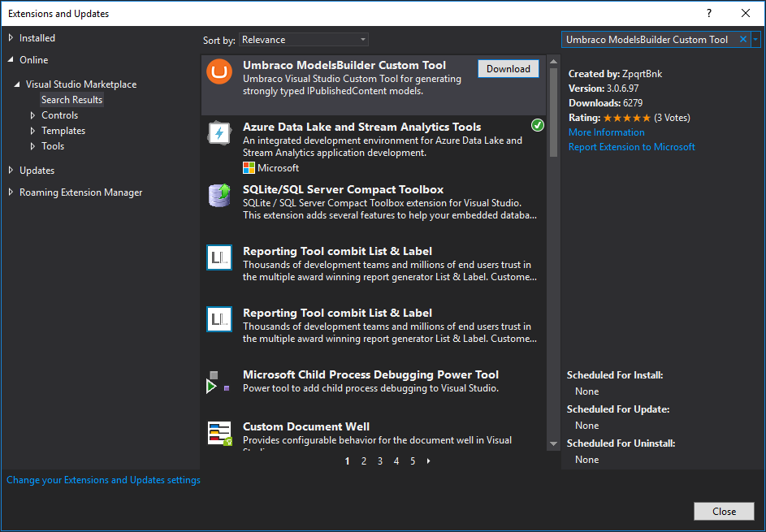
Task: Clear the search box with X
Action: (x=743, y=40)
